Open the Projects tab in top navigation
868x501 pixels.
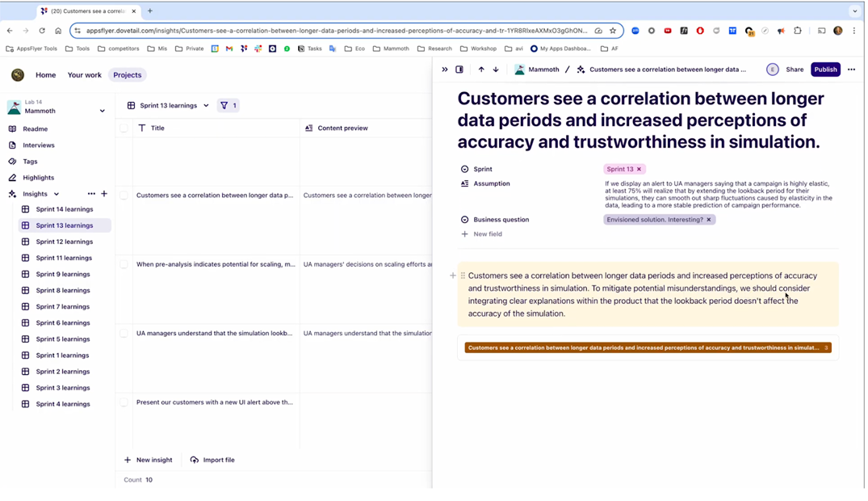127,75
